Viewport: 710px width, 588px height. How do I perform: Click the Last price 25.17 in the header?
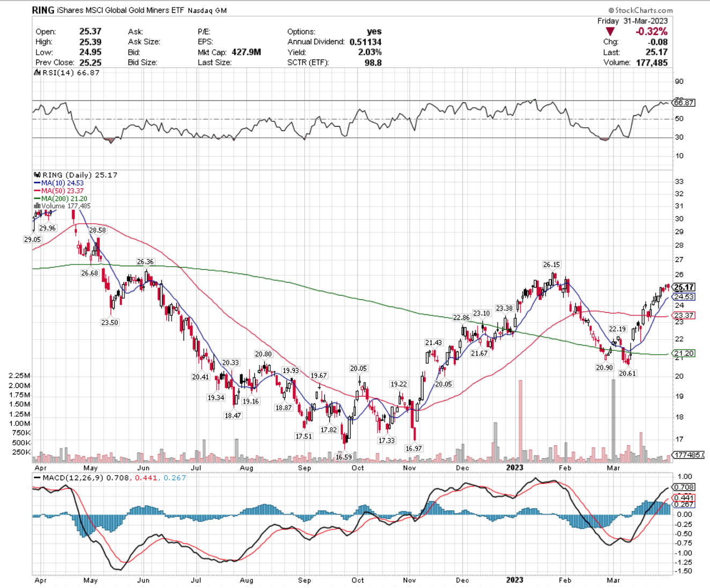pos(657,52)
